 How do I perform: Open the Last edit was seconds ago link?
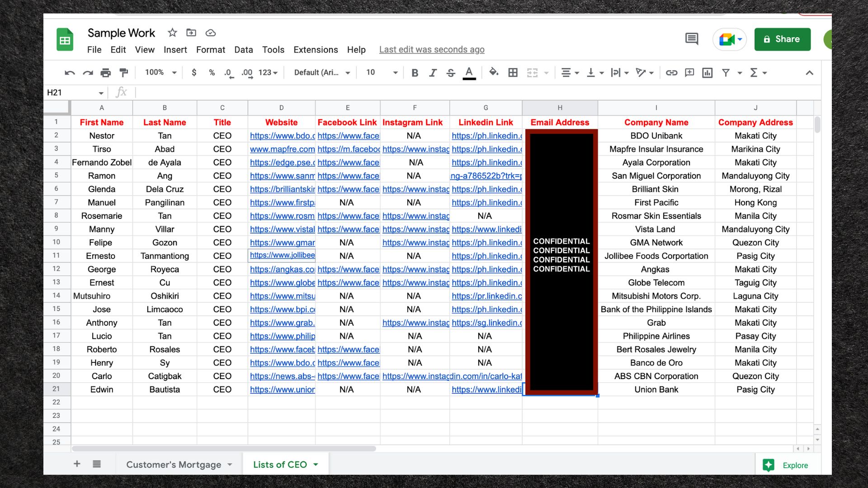coord(431,50)
